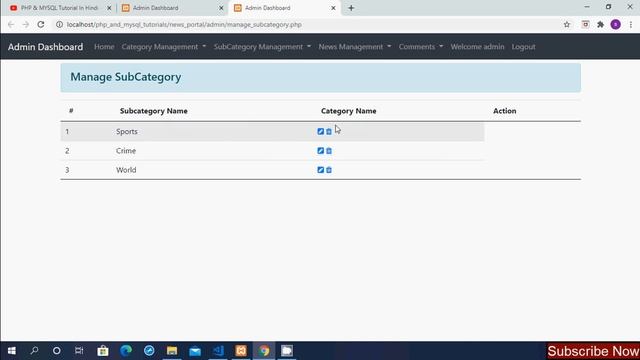The width and height of the screenshot is (640, 360).
Task: Open the Chrome three-dot menu
Action: 631,24
